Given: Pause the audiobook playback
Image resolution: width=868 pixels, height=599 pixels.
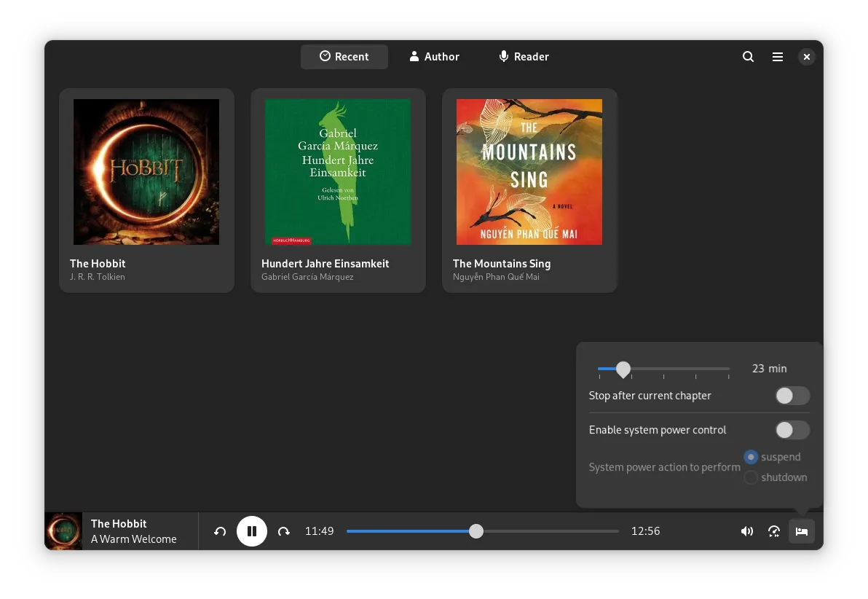Looking at the screenshot, I should 252,531.
